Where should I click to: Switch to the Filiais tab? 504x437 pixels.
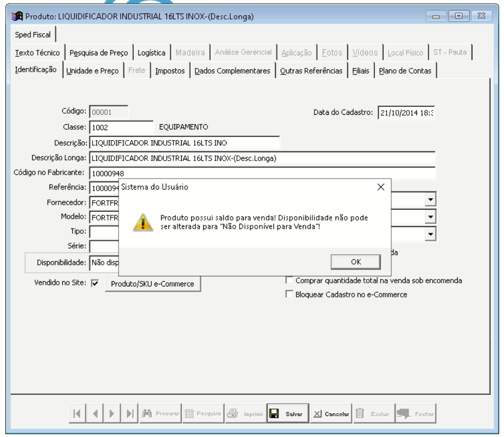(x=361, y=71)
